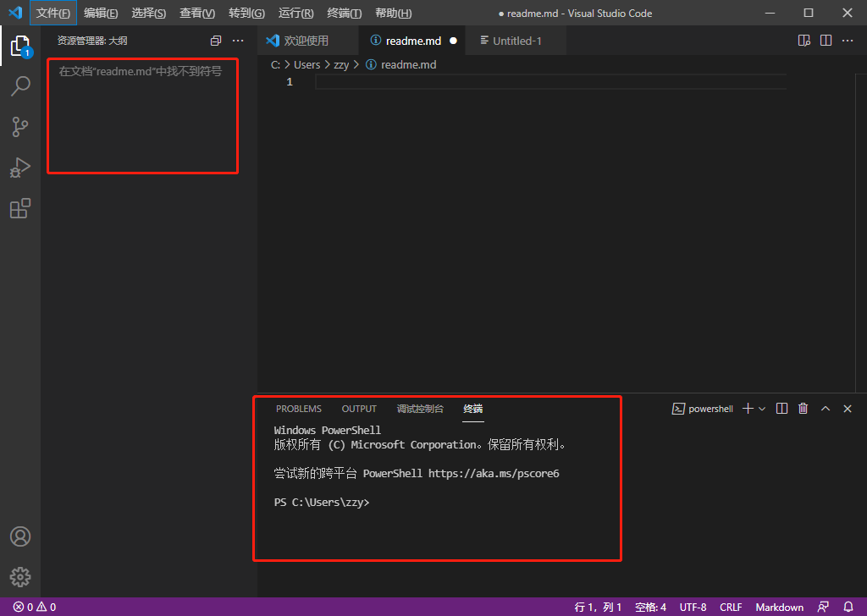Click line 1 in the editor

click(x=550, y=82)
